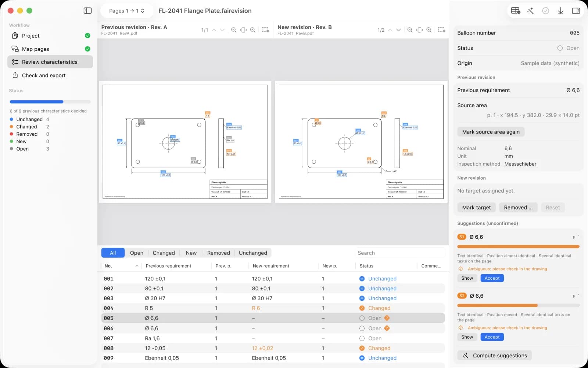Click the magic wand suggestions icon

(x=530, y=11)
